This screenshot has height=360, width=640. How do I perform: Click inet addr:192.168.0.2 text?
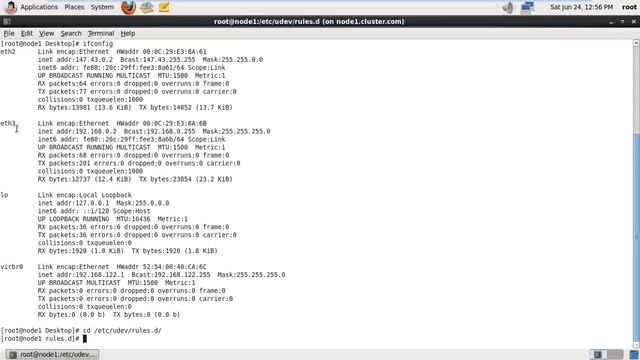(x=77, y=131)
